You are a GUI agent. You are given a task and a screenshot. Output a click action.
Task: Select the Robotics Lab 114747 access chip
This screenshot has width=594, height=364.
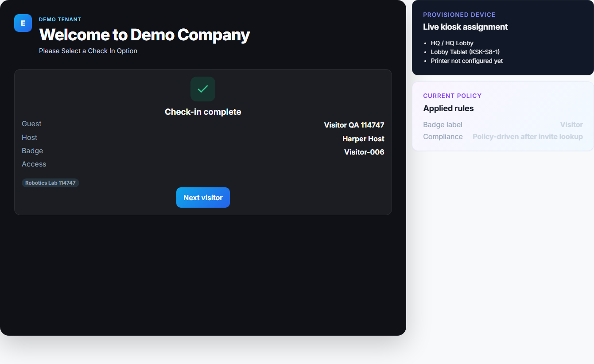50,183
